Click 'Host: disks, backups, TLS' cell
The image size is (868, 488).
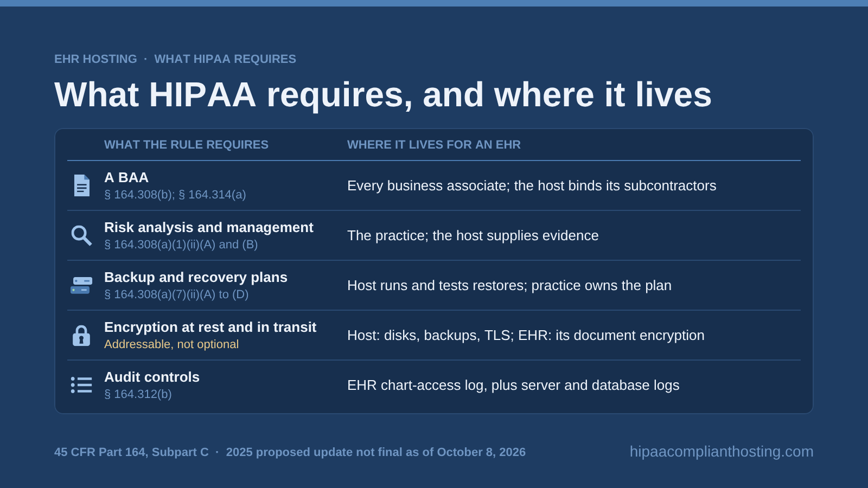tap(526, 335)
